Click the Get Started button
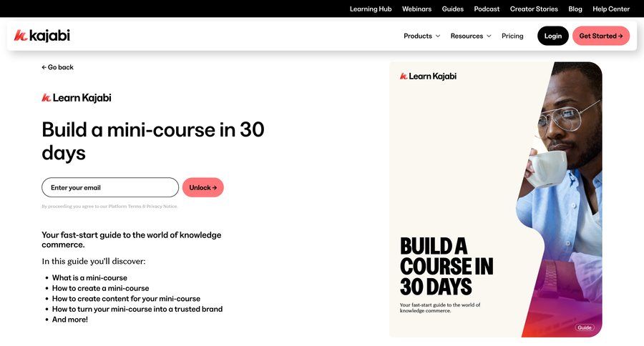The width and height of the screenshot is (644, 346). coord(601,36)
